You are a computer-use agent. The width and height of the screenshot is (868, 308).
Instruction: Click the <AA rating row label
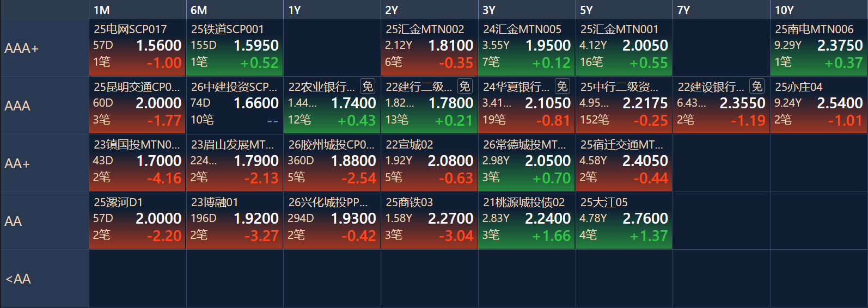tap(45, 279)
